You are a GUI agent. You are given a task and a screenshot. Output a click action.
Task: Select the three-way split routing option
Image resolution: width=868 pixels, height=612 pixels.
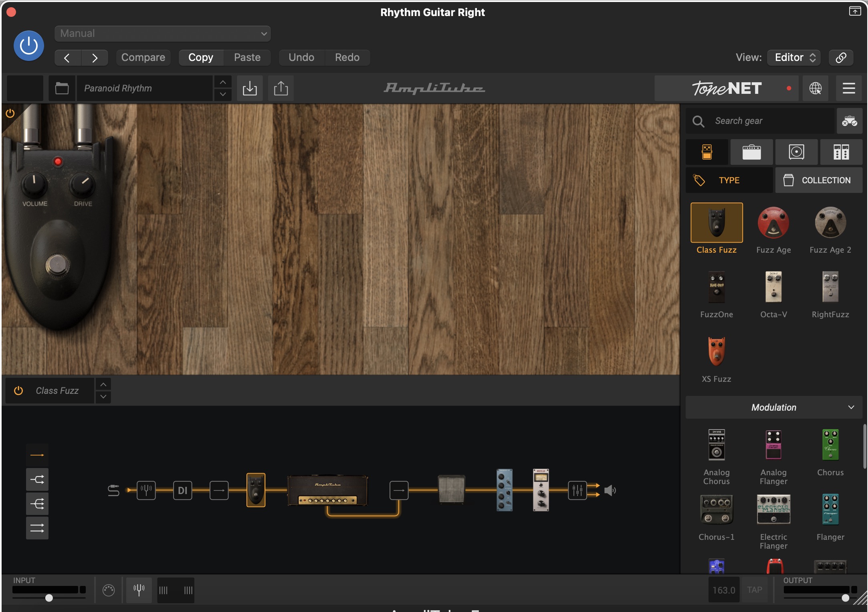pyautogui.click(x=37, y=504)
